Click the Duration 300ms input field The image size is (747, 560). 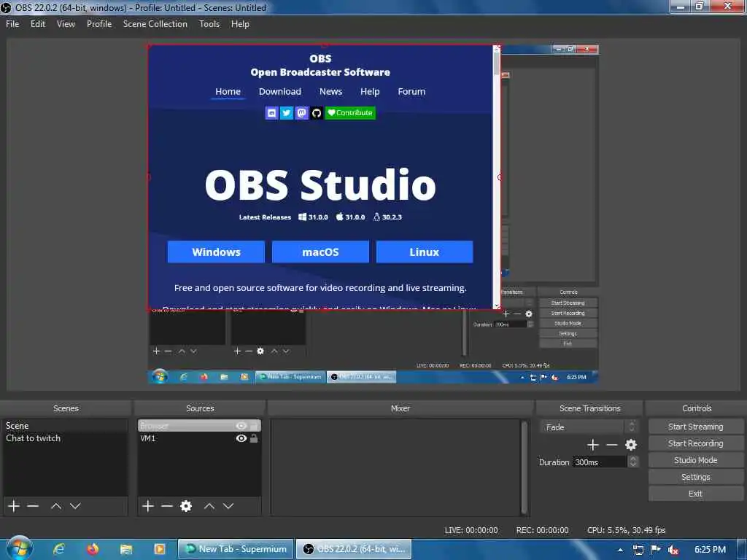[x=600, y=462]
